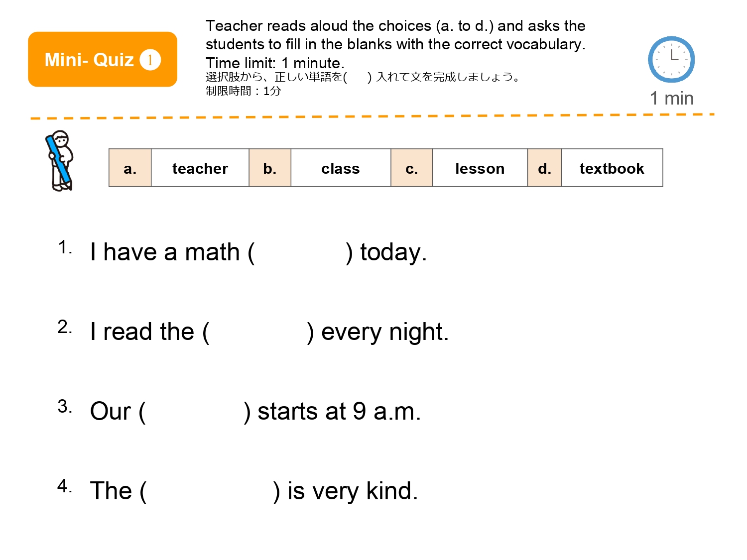Click the blank in 'I have a math' sentence
This screenshot has width=747, height=560.
point(300,252)
